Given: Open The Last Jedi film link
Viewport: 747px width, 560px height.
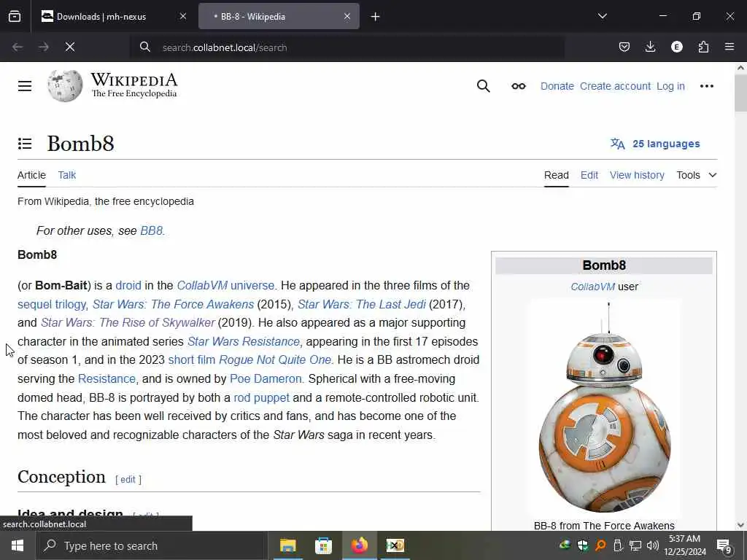Looking at the screenshot, I should coord(362,304).
